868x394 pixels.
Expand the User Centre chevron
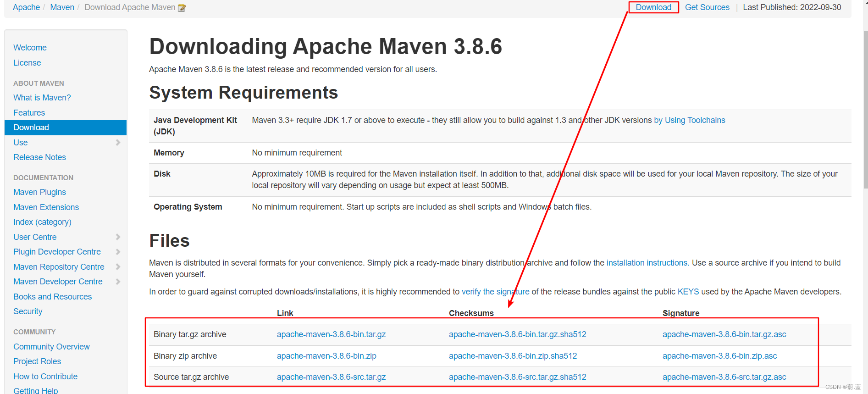tap(118, 237)
